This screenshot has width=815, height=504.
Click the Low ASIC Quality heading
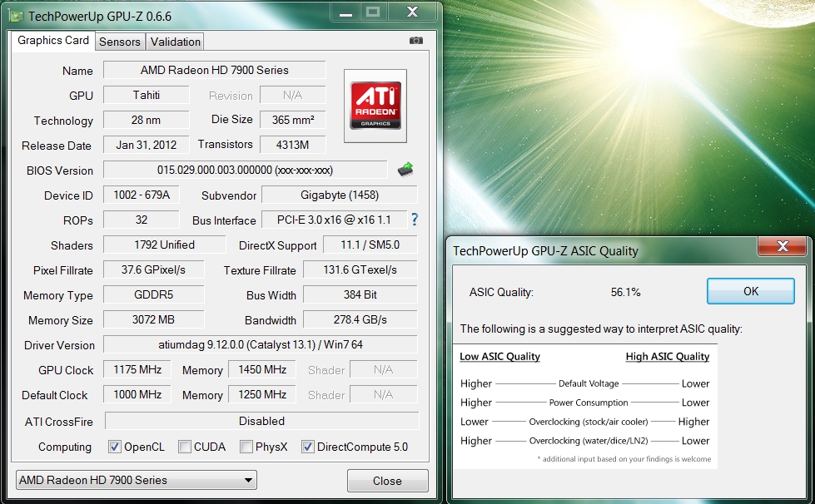coord(499,357)
